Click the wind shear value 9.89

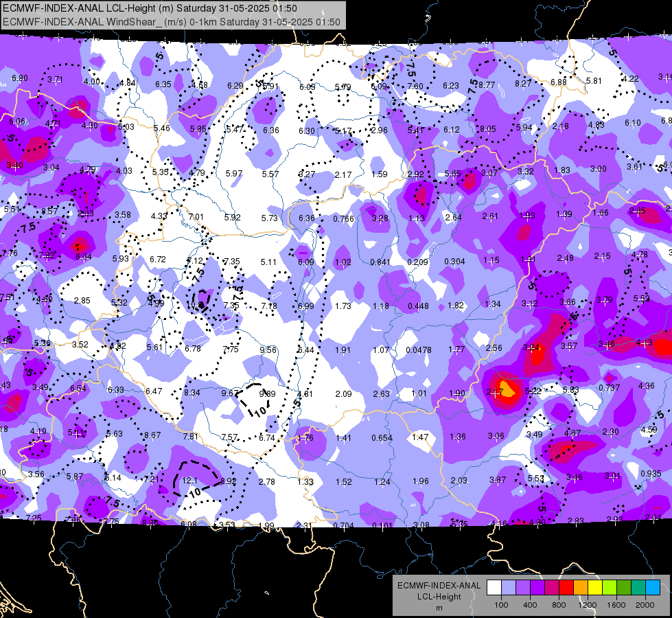click(x=268, y=393)
